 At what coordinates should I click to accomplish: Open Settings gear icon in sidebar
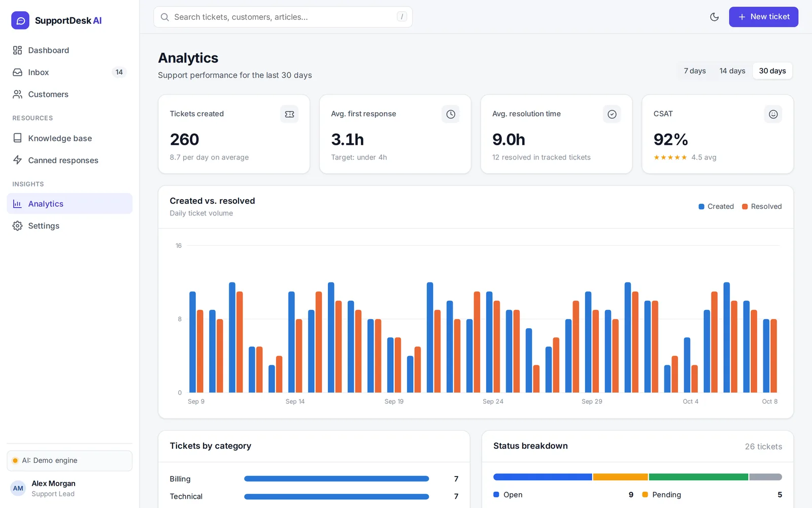click(x=17, y=226)
